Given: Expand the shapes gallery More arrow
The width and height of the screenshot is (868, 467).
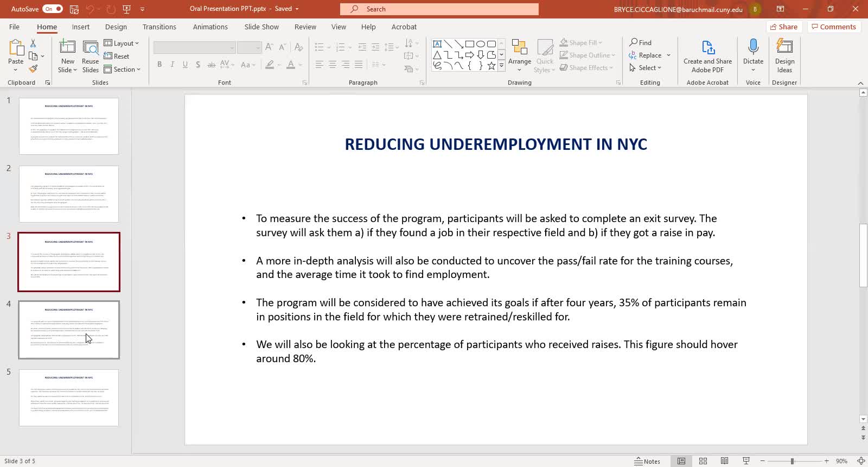Looking at the screenshot, I should click(501, 66).
